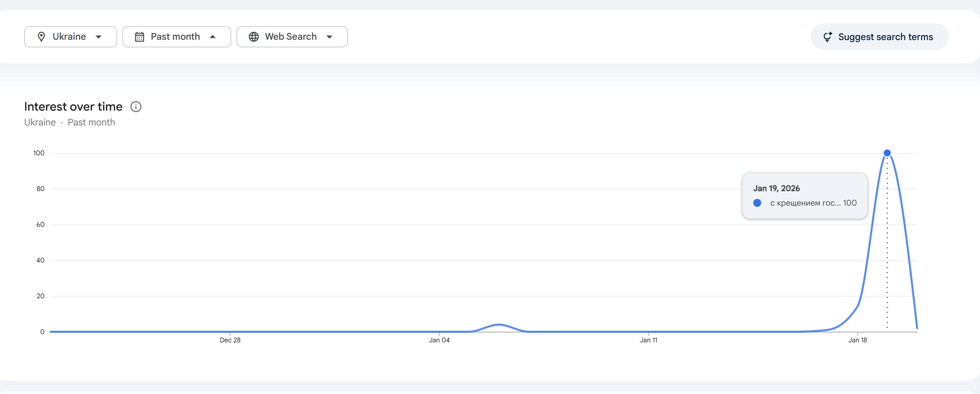The width and height of the screenshot is (980, 394).
Task: Collapse the Past month dropdown arrow
Action: pyautogui.click(x=213, y=37)
